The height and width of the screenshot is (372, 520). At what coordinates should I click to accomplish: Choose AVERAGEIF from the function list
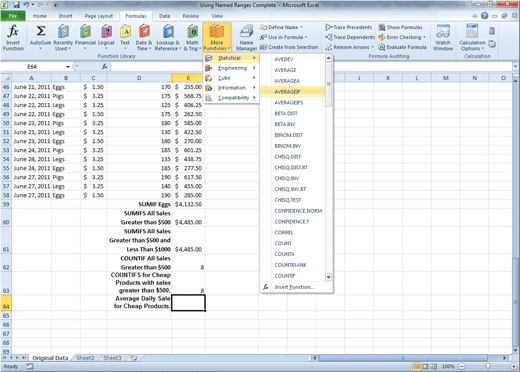(292, 92)
